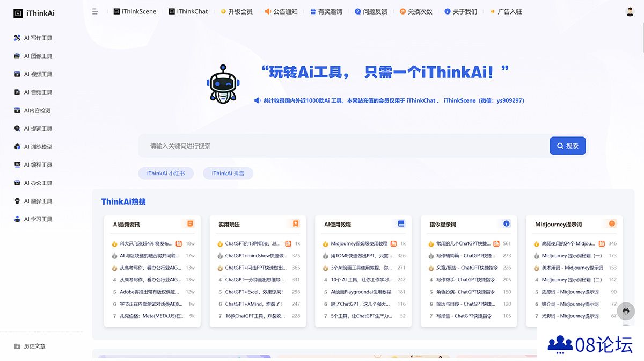The height and width of the screenshot is (361, 644).
Task: Click RSS icon beside 常用的几个ChatGPT快捷
Action: (x=496, y=244)
